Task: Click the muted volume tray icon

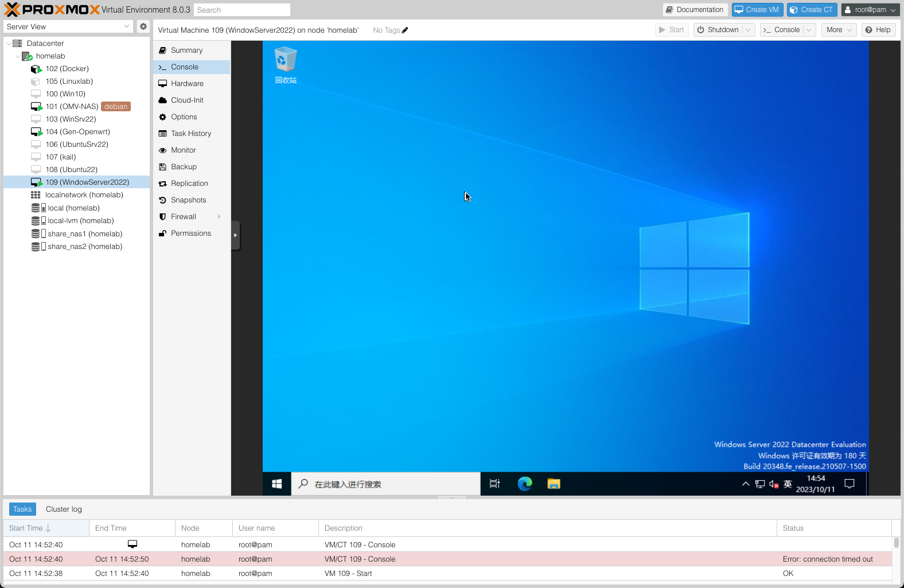Action: pos(774,484)
